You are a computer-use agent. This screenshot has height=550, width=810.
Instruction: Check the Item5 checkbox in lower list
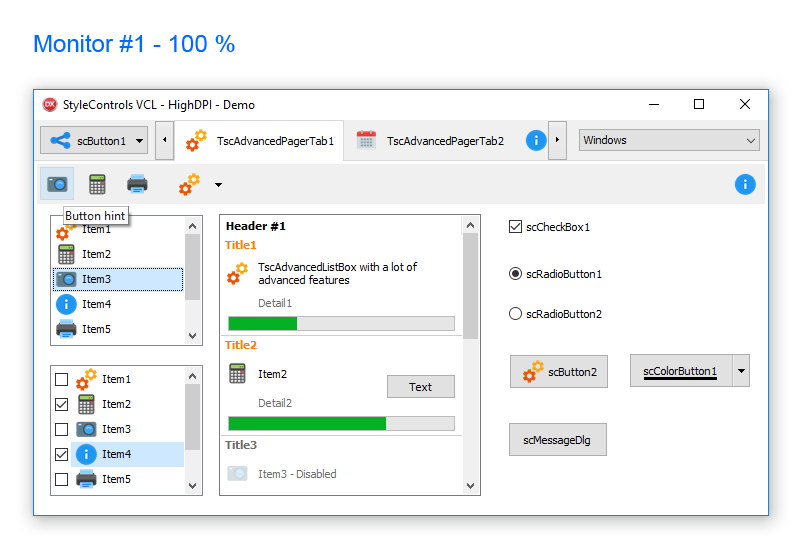tap(61, 479)
